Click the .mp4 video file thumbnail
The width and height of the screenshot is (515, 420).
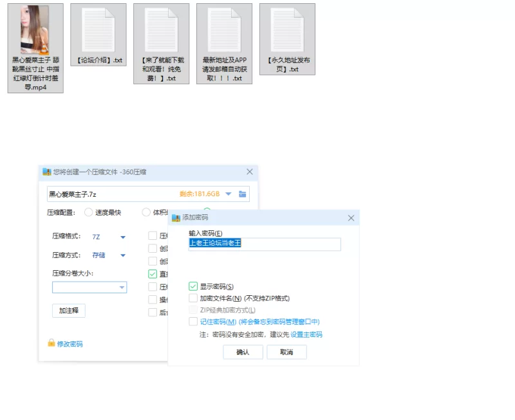pos(35,30)
